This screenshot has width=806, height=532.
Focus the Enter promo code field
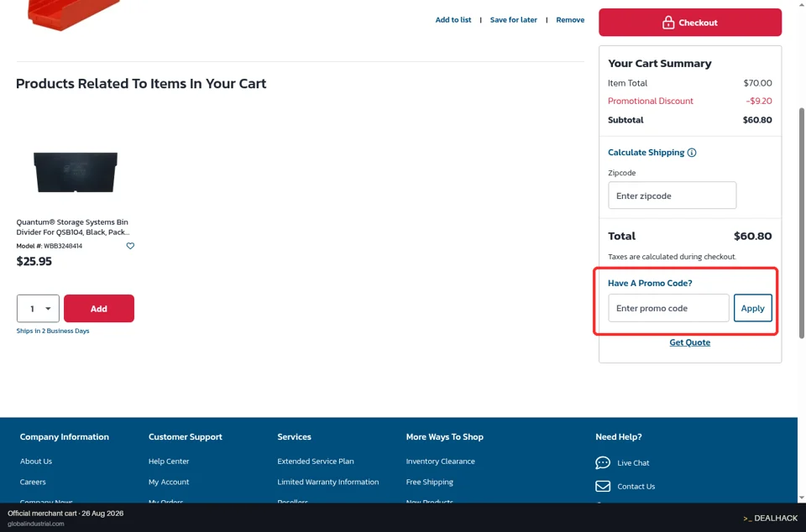click(x=668, y=308)
